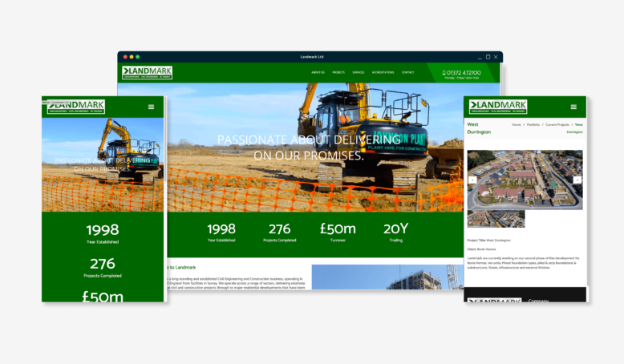Click the red traffic-light dot in title bar
This screenshot has height=364, width=624.
coord(125,57)
